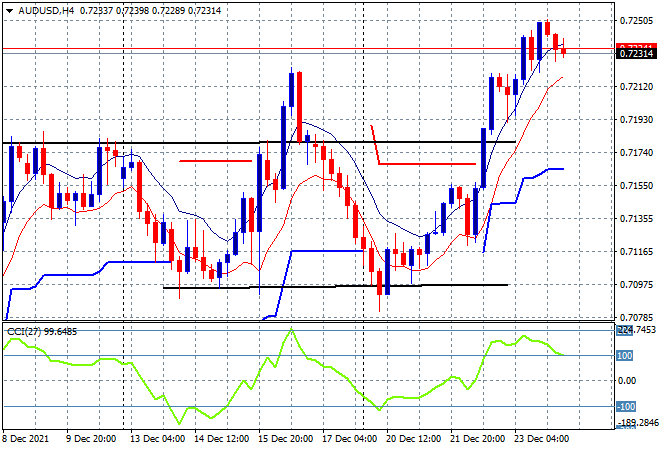Click the 0.71550 price axis label

636,186
